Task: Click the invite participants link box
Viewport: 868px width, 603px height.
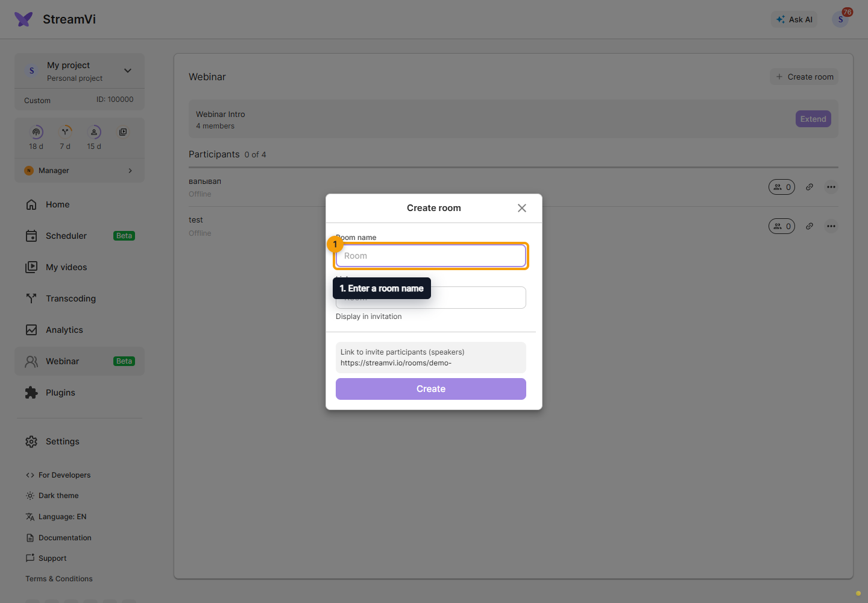Action: coord(431,358)
